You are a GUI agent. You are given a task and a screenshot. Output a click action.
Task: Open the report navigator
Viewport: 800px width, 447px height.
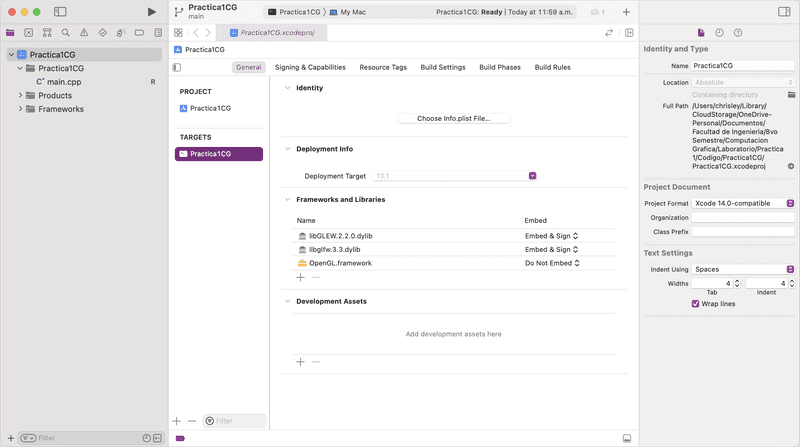[x=158, y=33]
